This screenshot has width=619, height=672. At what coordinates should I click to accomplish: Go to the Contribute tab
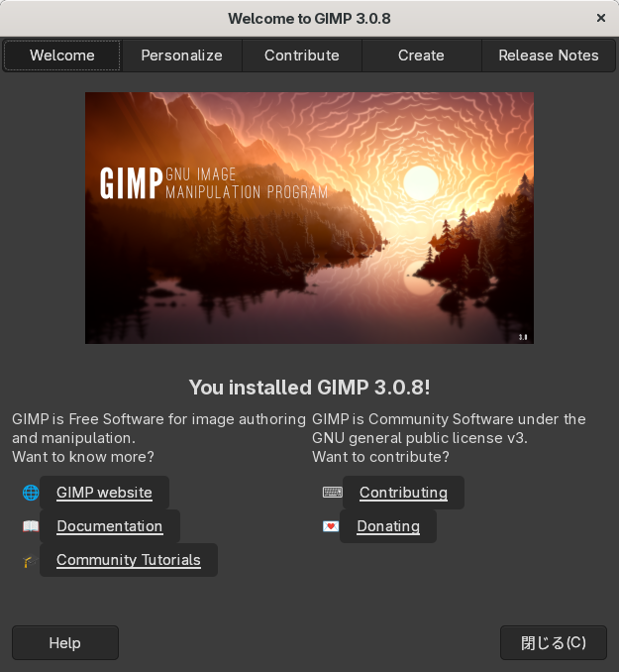[301, 56]
